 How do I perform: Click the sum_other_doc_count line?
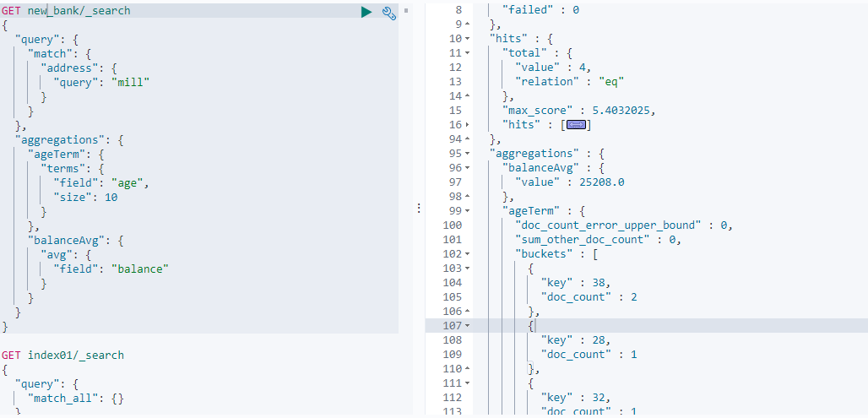[598, 240]
